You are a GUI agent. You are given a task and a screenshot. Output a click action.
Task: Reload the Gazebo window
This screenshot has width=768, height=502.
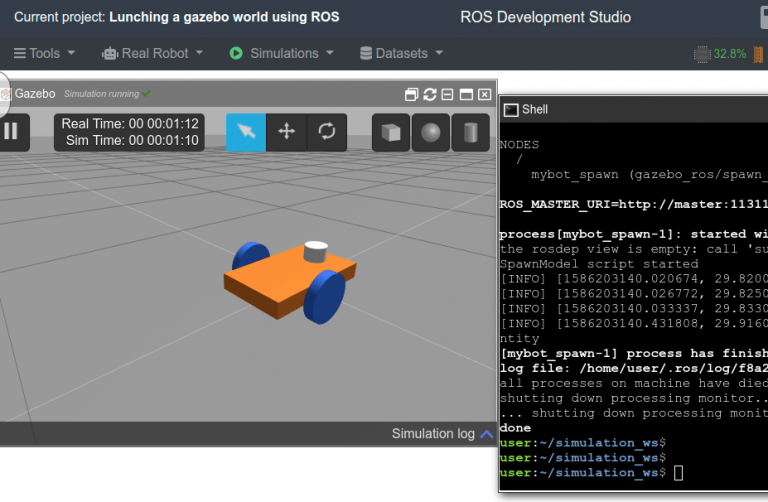430,95
